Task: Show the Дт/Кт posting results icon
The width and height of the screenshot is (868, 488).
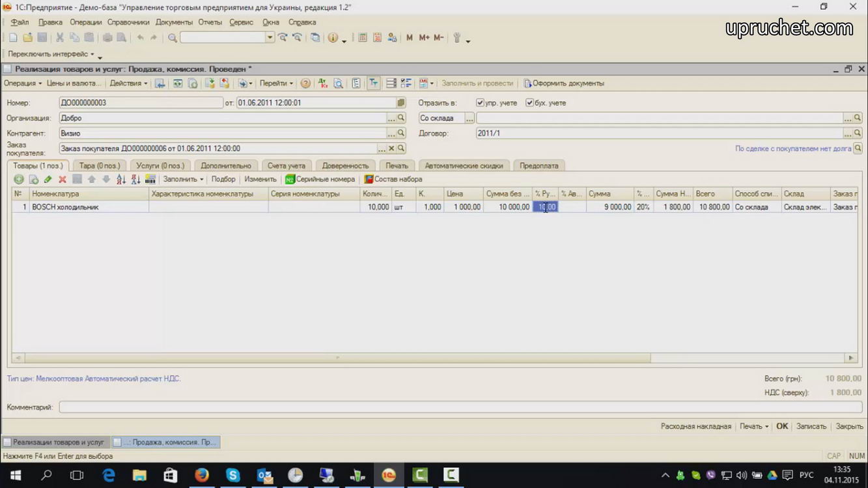Action: pyautogui.click(x=323, y=83)
